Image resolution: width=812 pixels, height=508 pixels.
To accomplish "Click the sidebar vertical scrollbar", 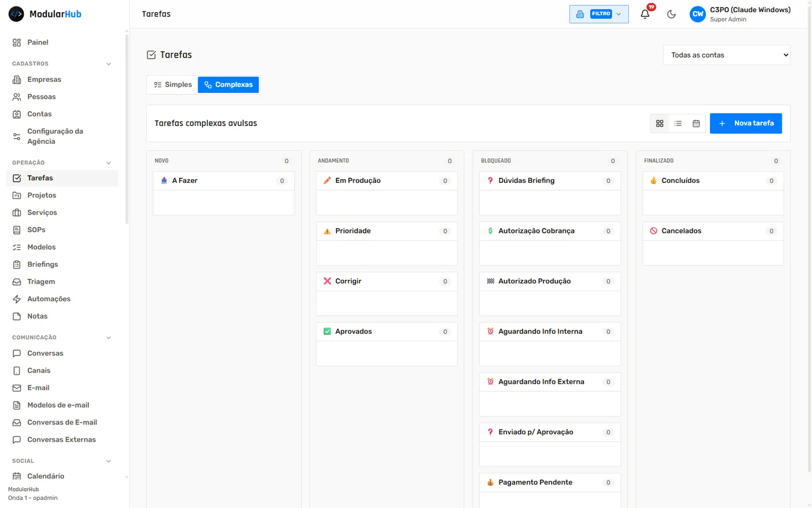I will coord(126,128).
